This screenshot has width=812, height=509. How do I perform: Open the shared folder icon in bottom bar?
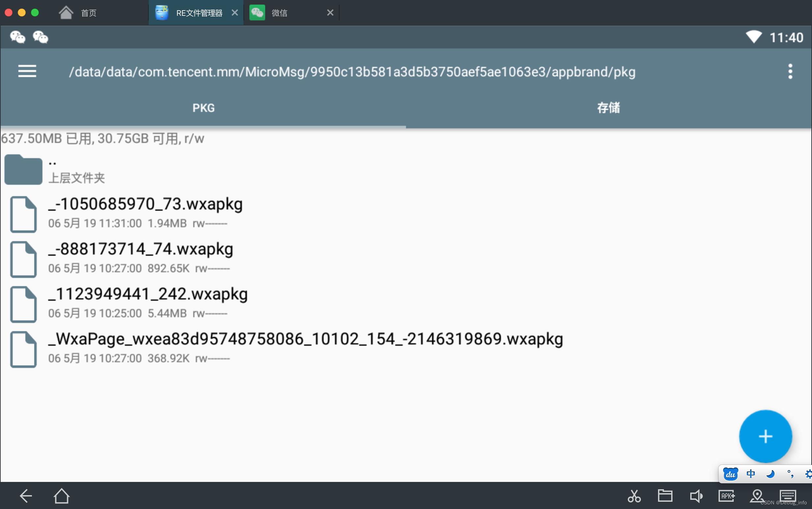point(665,496)
